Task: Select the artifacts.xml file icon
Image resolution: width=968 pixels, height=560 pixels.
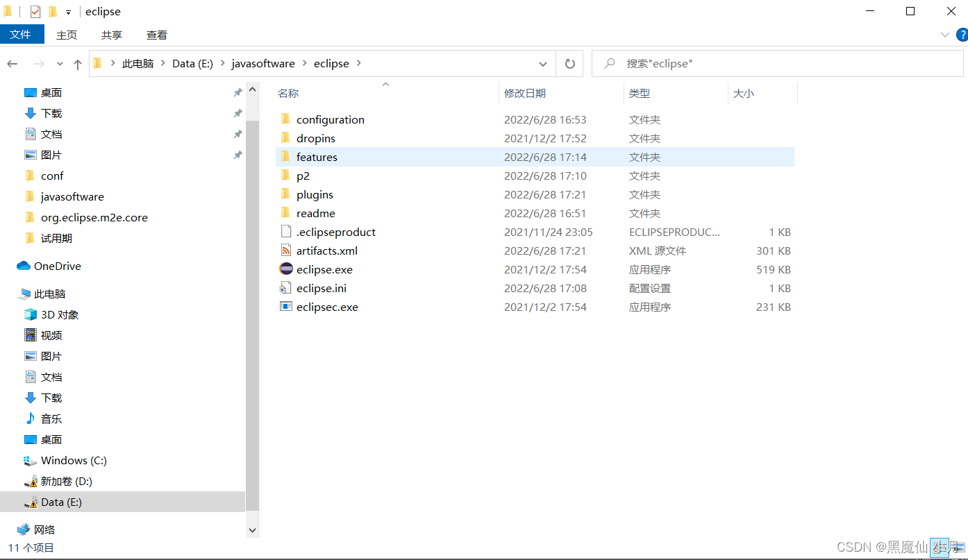Action: pos(285,251)
